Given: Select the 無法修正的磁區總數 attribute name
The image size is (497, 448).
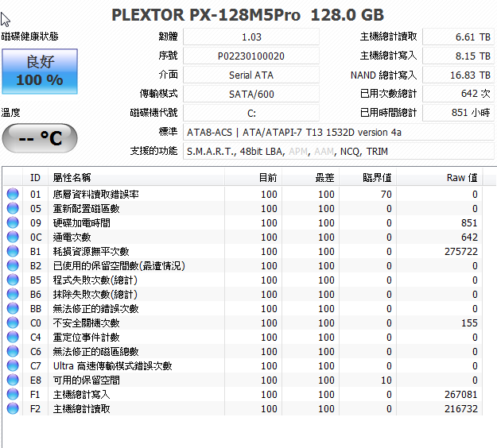Looking at the screenshot, I should (x=95, y=351).
